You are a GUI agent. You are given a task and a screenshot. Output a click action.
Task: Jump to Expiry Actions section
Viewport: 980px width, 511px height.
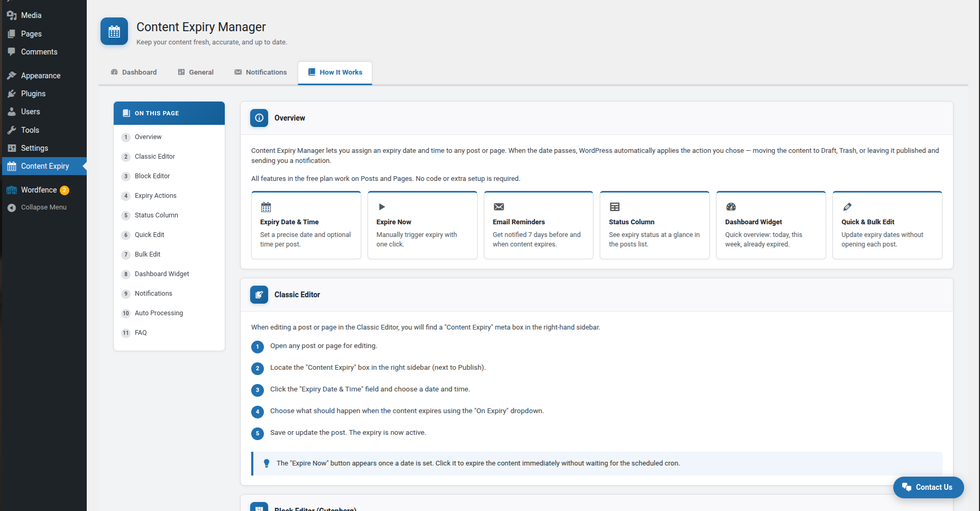(x=169, y=196)
